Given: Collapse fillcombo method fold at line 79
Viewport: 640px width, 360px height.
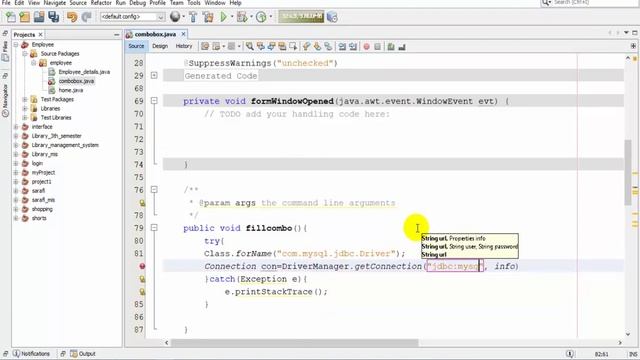Looking at the screenshot, I should pos(154,228).
